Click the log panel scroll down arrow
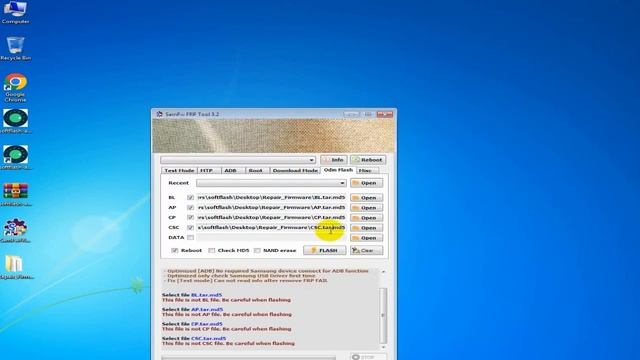The height and width of the screenshot is (360, 640). click(x=383, y=347)
